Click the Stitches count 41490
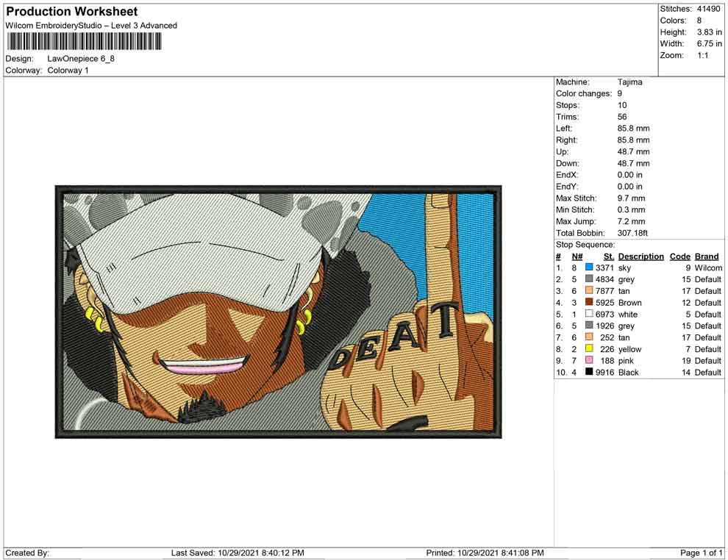The width and height of the screenshot is (728, 560). click(708, 9)
